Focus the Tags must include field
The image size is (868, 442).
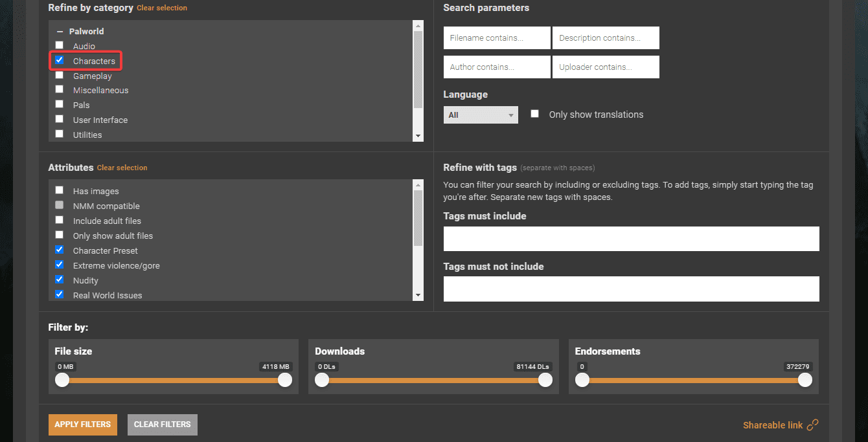pyautogui.click(x=631, y=239)
